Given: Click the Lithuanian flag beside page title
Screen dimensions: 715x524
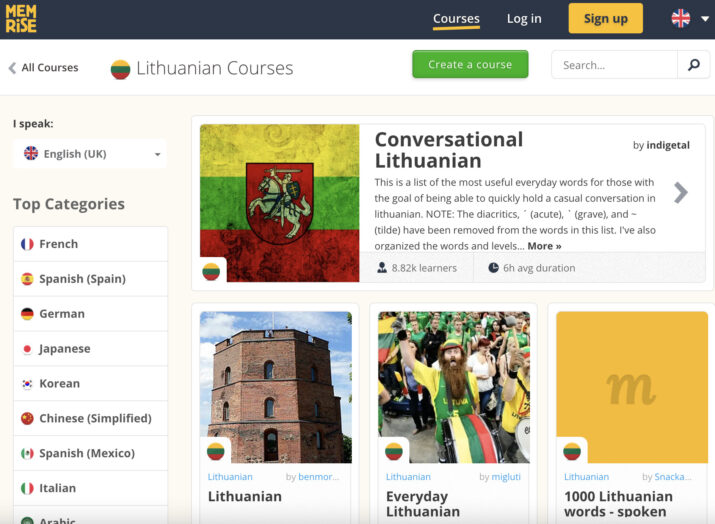Looking at the screenshot, I should pyautogui.click(x=120, y=69).
